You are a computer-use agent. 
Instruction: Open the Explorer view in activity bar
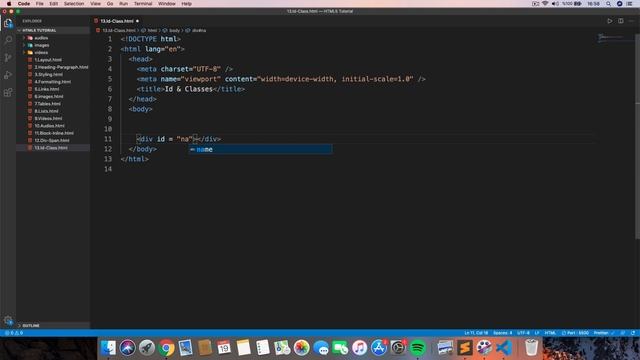point(8,23)
